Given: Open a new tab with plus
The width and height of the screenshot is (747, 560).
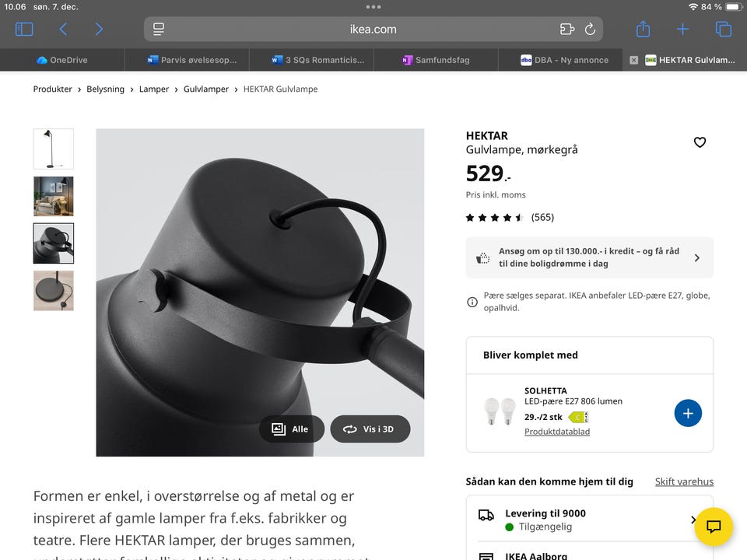Looking at the screenshot, I should (682, 29).
